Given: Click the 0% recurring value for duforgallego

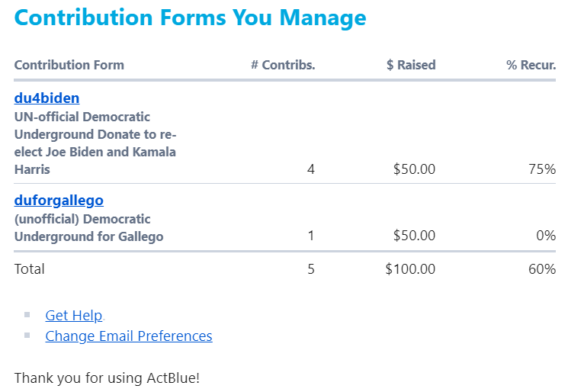Looking at the screenshot, I should click(546, 236).
